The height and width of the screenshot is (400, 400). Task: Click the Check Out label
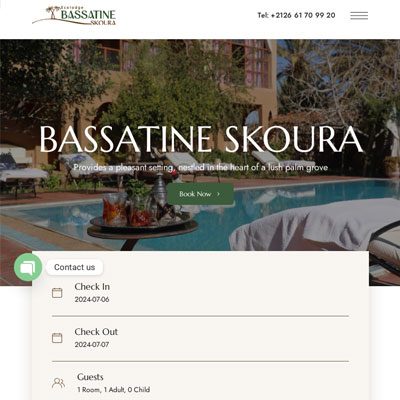96,332
